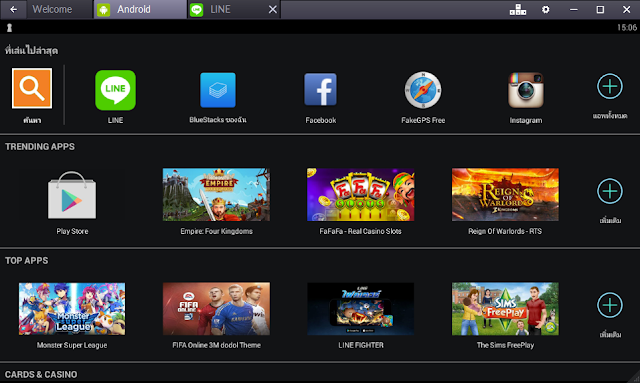
Task: Go back with the arrow button
Action: coord(13,9)
